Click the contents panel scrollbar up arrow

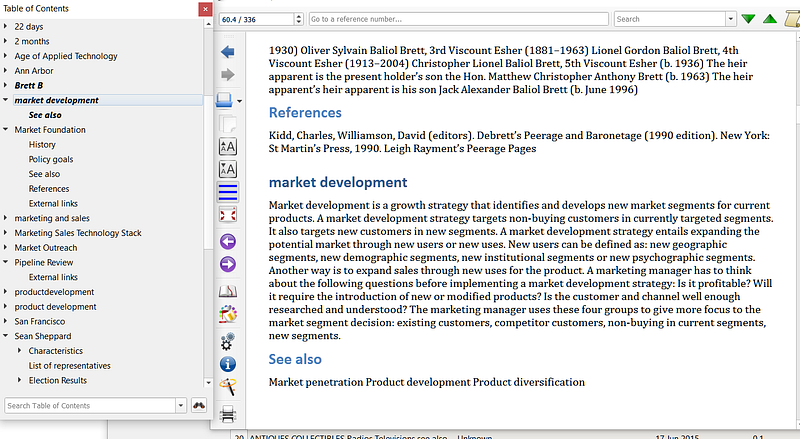208,24
